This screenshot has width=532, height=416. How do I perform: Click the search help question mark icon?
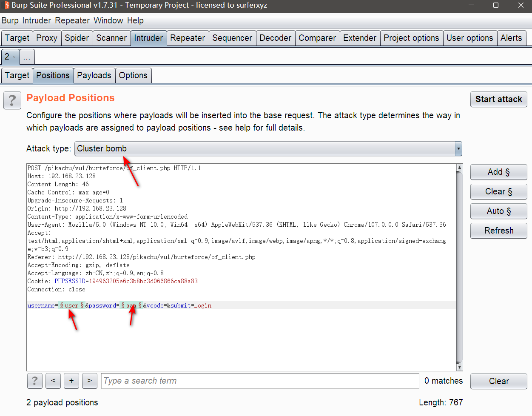pyautogui.click(x=34, y=381)
